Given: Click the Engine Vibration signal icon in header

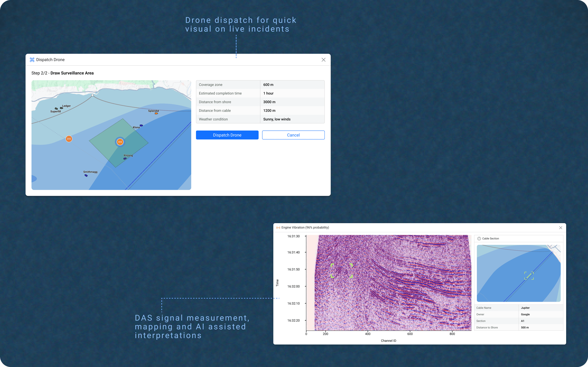Looking at the screenshot, I should [278, 228].
